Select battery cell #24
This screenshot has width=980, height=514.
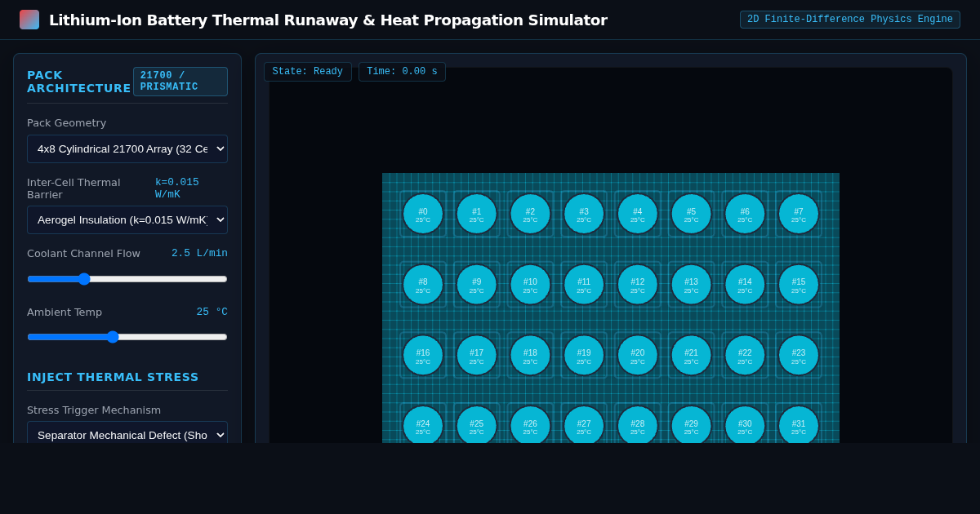tap(423, 424)
